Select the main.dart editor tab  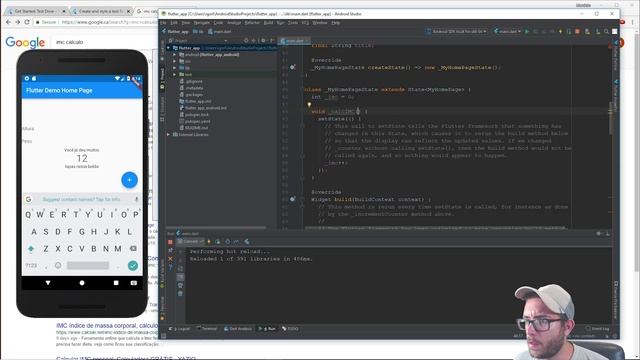(294, 41)
